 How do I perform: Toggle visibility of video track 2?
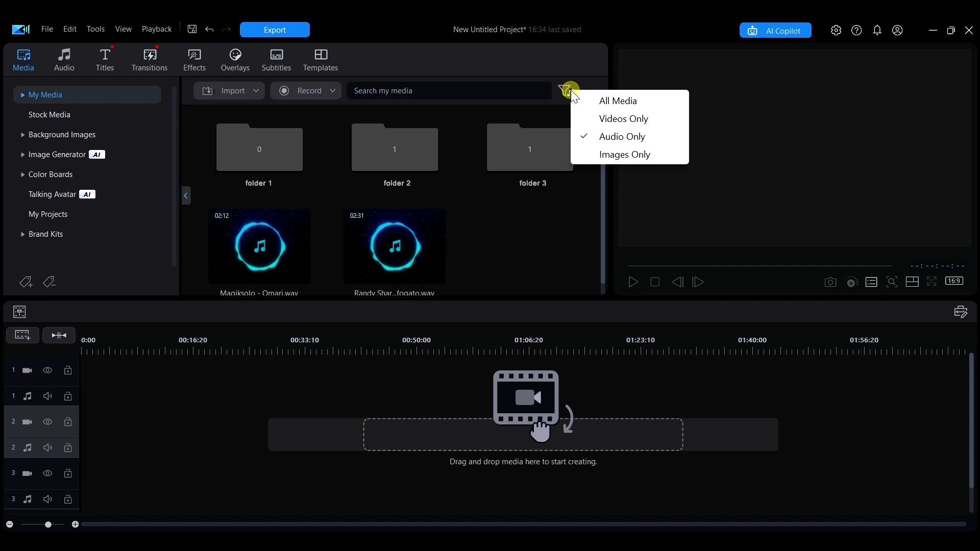click(47, 422)
